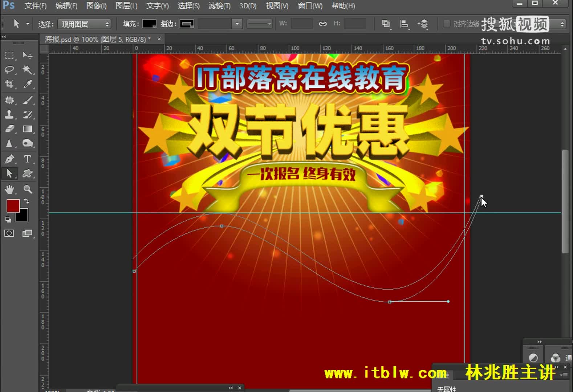573x392 pixels.
Task: Open the 文件(F) menu
Action: click(35, 6)
